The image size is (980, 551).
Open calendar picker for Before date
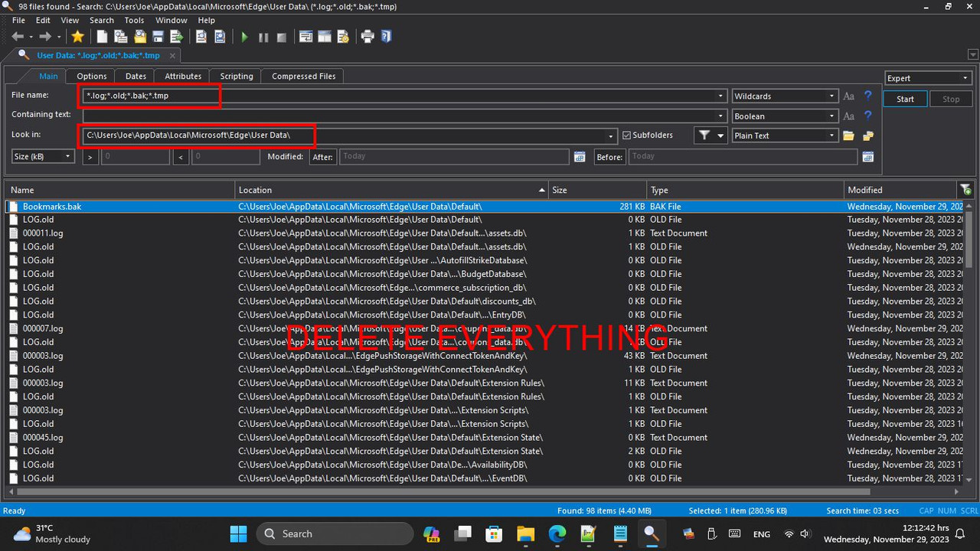[867, 157]
